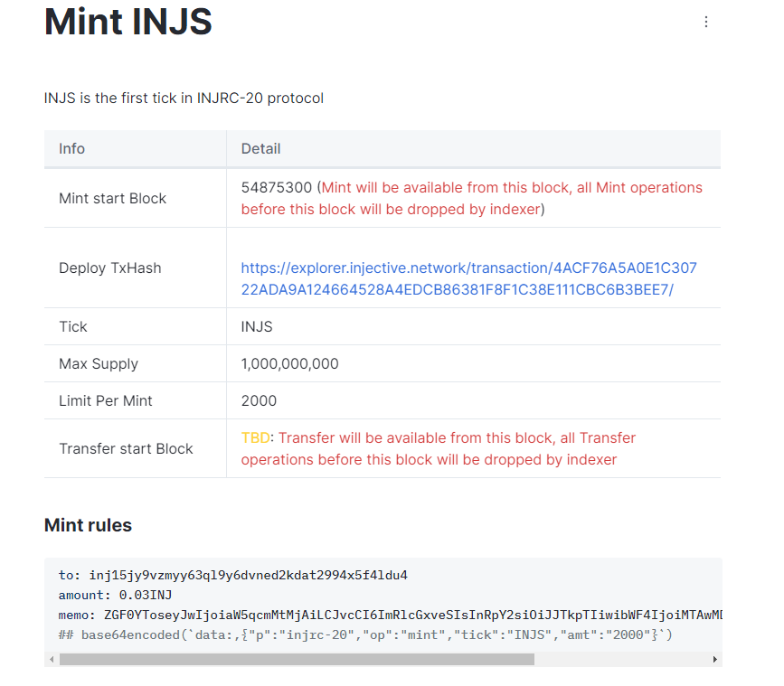This screenshot has width=784, height=686.
Task: Click the code block scrollbar left arrow
Action: (x=51, y=660)
